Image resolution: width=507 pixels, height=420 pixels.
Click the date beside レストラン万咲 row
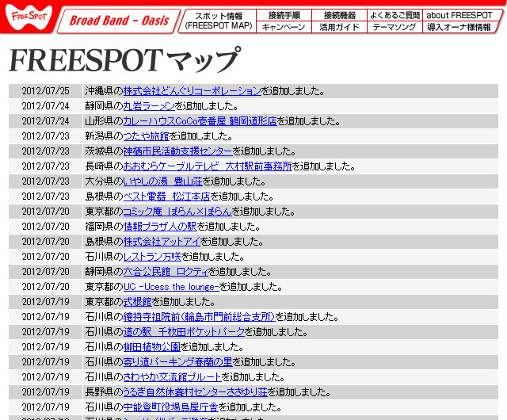coord(46,256)
